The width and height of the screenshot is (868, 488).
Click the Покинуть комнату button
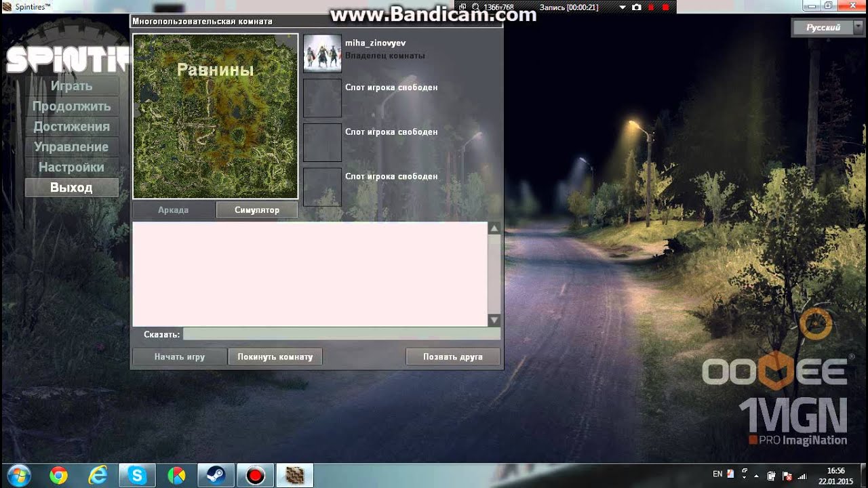coord(275,357)
